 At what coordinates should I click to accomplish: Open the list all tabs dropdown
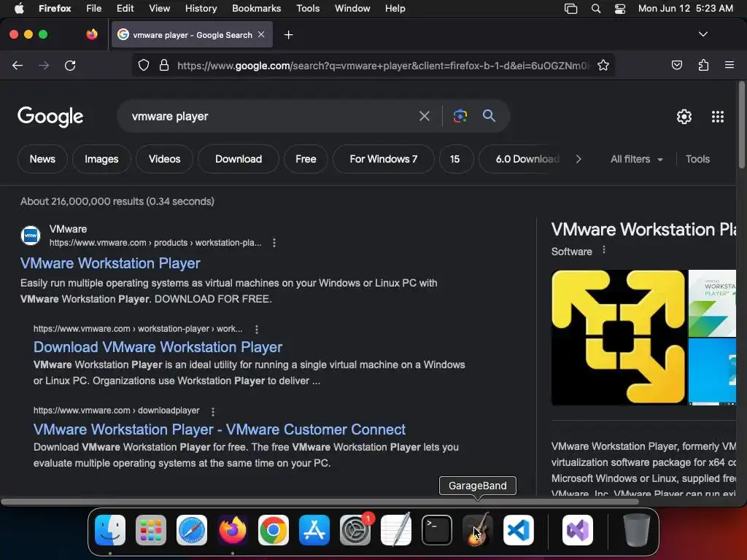(x=703, y=34)
